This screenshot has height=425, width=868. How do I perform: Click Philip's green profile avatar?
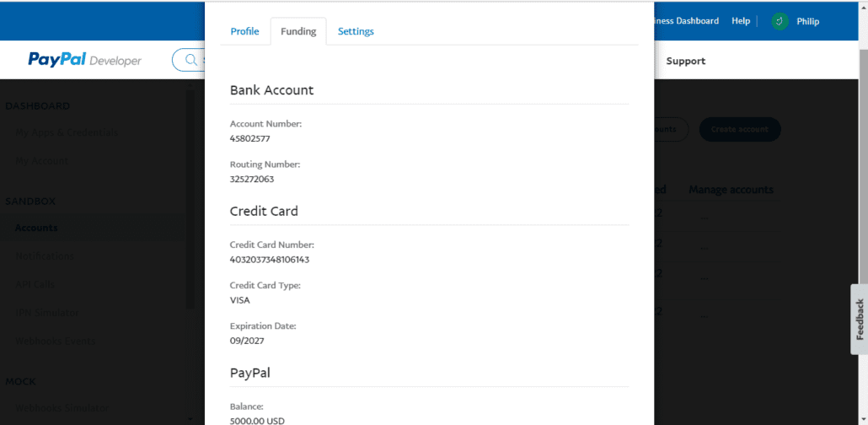(x=780, y=22)
